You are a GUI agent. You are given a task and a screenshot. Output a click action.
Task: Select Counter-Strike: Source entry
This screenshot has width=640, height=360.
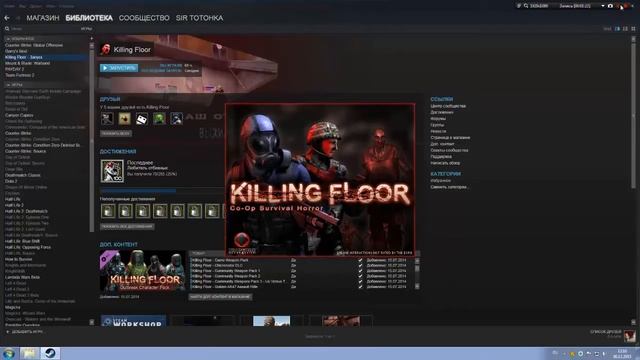coord(25,151)
